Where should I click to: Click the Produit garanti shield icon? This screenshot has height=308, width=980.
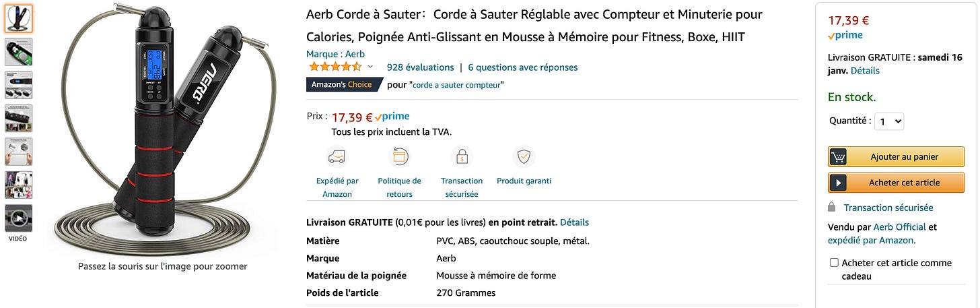(x=524, y=157)
